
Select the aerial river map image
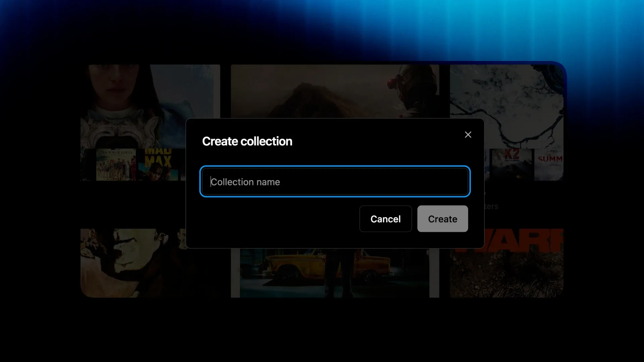(506, 106)
